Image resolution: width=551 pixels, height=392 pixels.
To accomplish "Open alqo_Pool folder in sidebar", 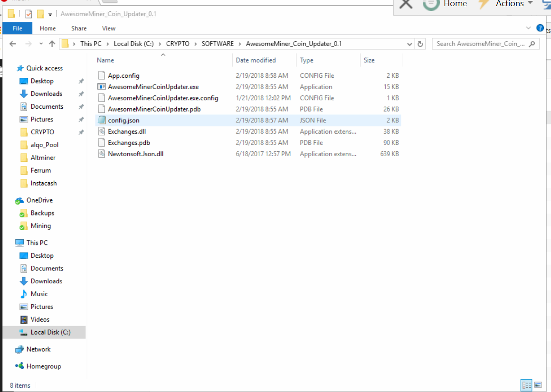I will [x=44, y=145].
